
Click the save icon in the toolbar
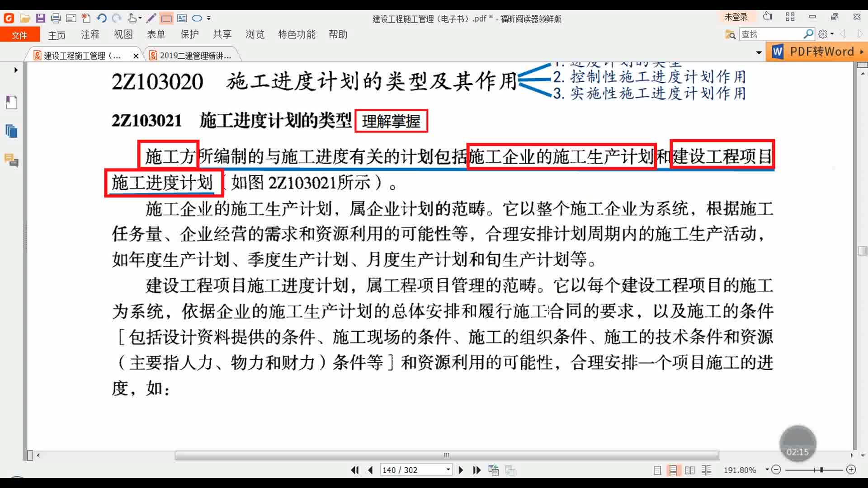[40, 18]
